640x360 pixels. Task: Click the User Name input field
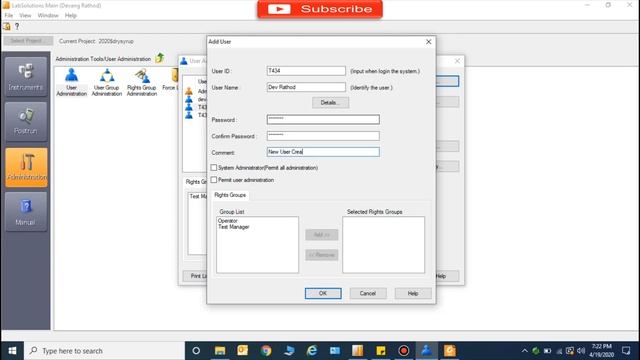[306, 87]
